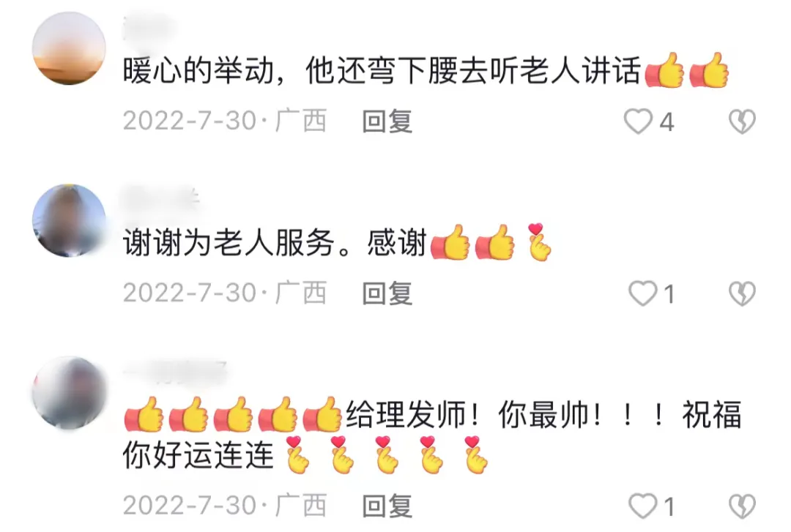This screenshot has height=532, width=791.
Task: Select the comment text 谢谢为老人服务
Action: [229, 242]
